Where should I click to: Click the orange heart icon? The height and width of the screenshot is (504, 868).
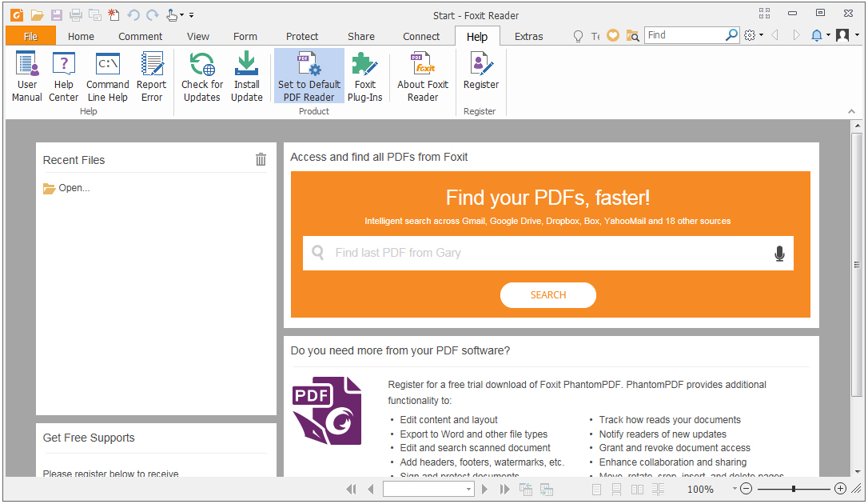[613, 35]
